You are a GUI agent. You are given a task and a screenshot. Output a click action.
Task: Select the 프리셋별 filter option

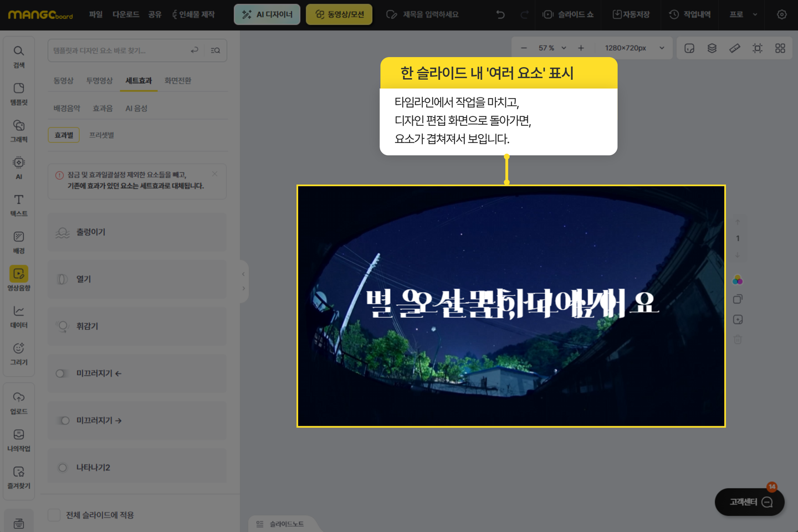101,135
